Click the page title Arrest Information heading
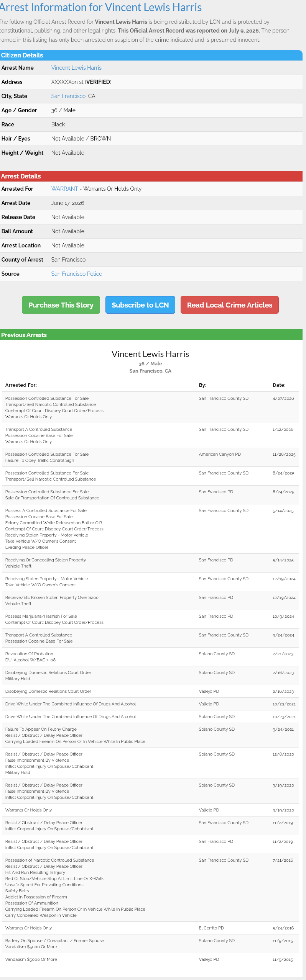Screen dimensions: 306x980 coord(101,7)
